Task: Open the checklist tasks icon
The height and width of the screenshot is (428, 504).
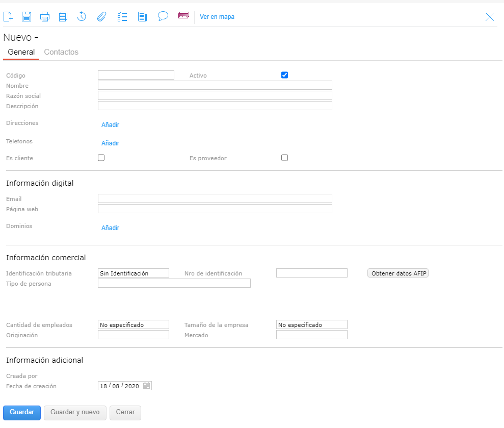Action: [122, 17]
